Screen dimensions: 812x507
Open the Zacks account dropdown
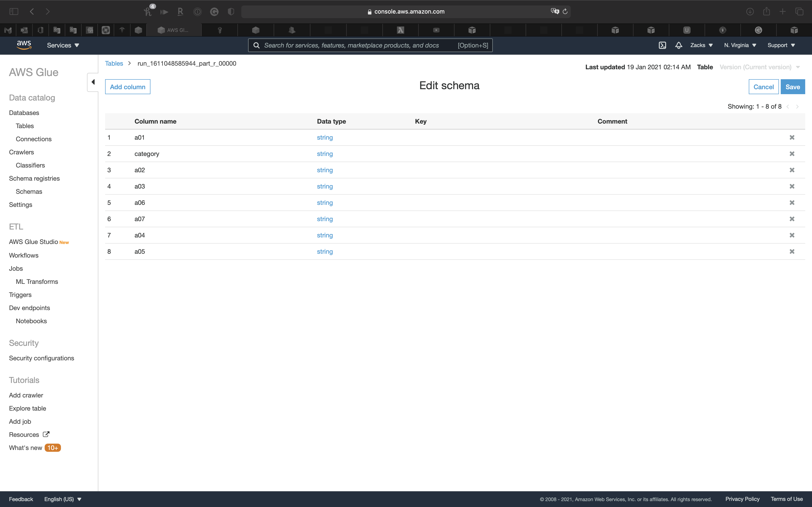[701, 45]
